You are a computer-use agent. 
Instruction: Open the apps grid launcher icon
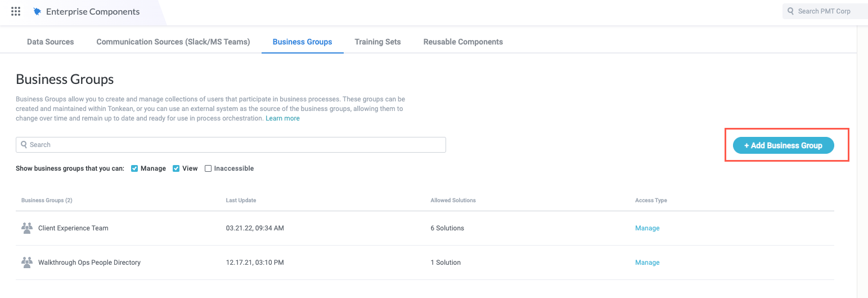(16, 11)
